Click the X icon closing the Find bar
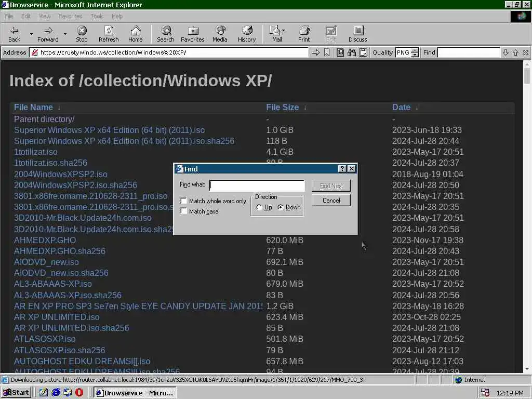 point(526,52)
